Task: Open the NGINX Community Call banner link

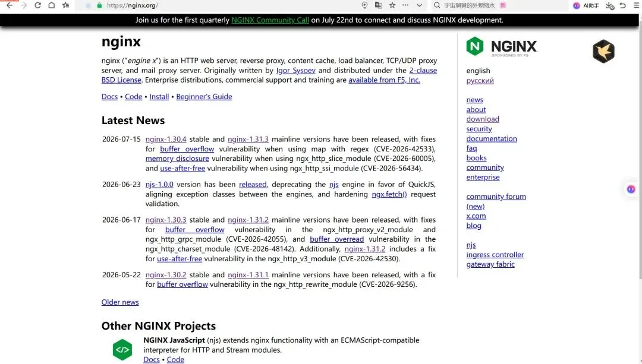Action: 270,20
